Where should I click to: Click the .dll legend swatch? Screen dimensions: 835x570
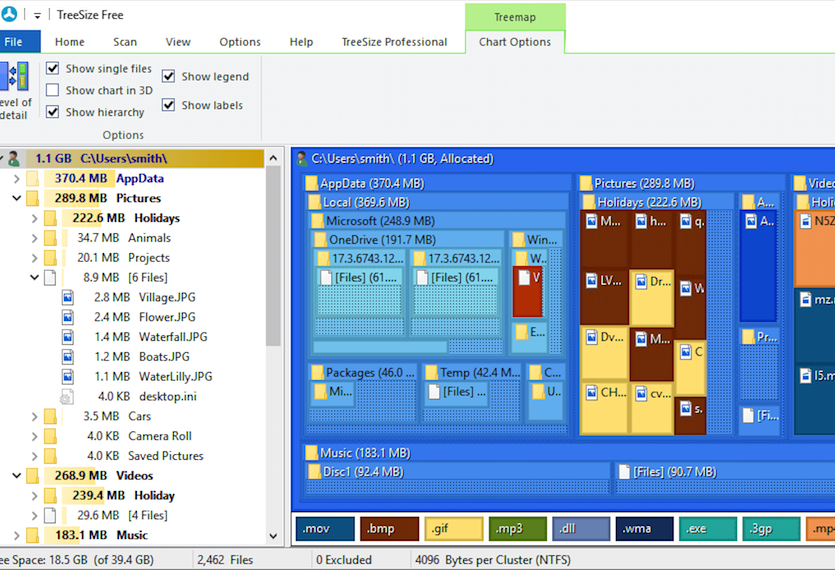581,529
